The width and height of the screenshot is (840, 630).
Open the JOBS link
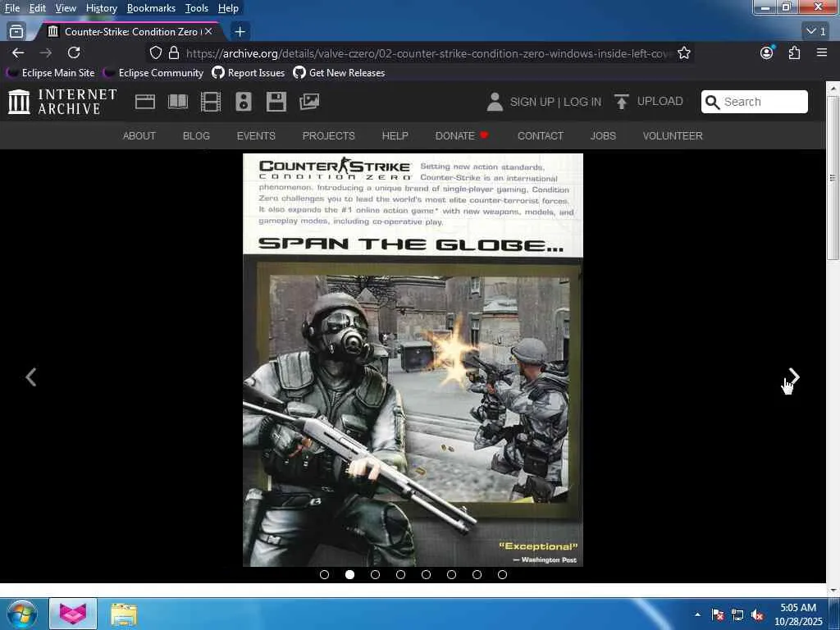click(x=603, y=136)
